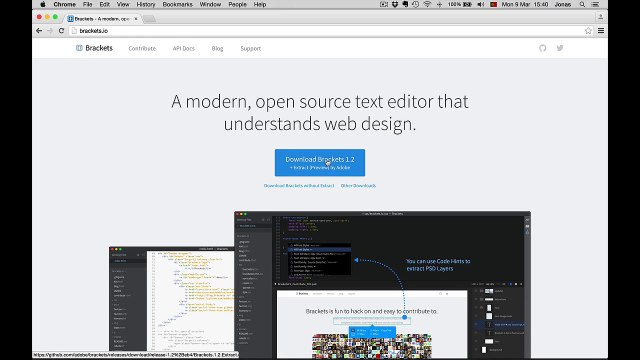Go back with the browser back arrow
640x360 pixels.
point(39,31)
